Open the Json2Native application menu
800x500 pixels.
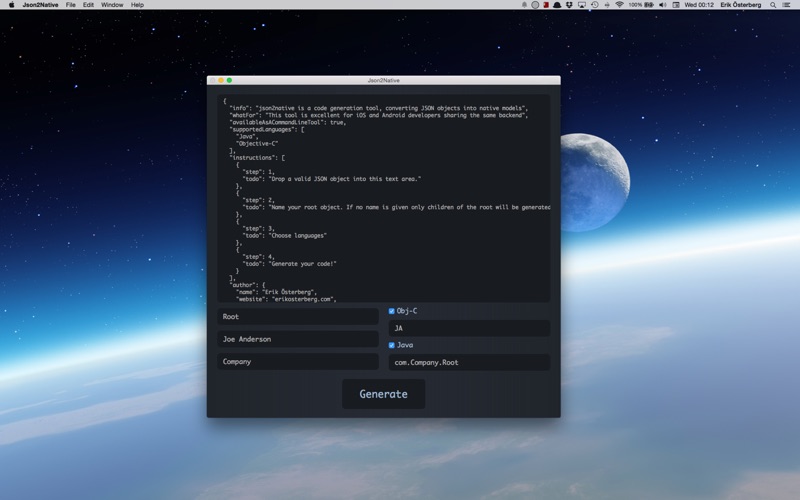[x=40, y=5]
